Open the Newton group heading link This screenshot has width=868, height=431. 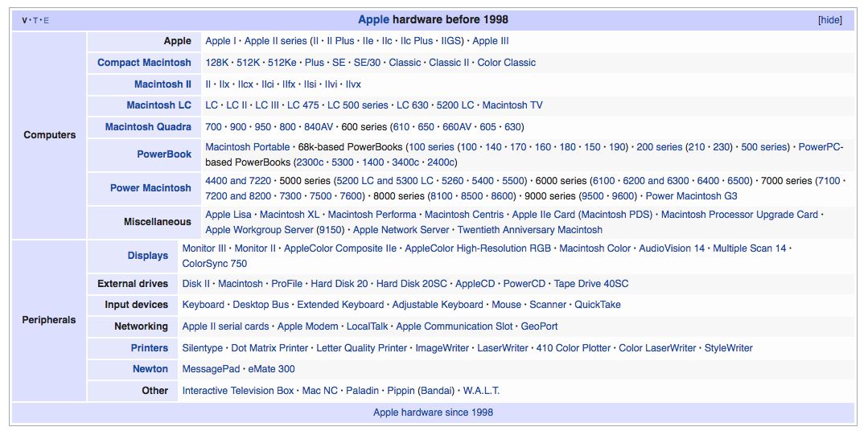pyautogui.click(x=150, y=369)
